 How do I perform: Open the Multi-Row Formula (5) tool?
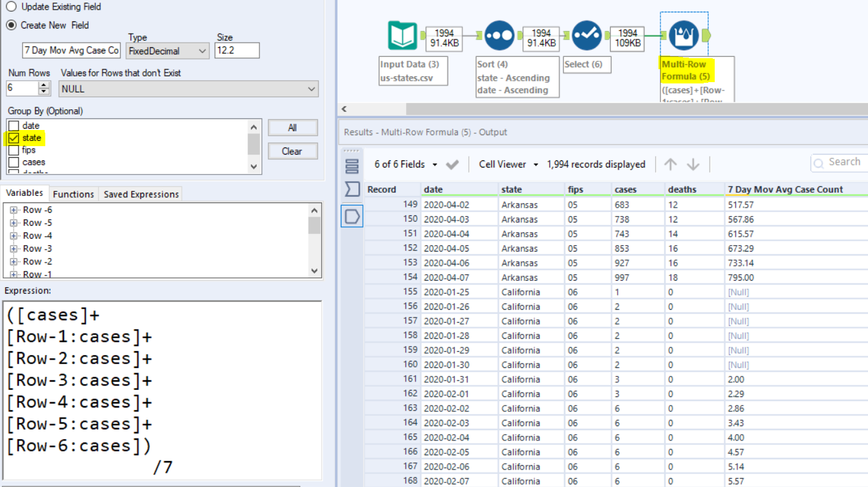pos(685,36)
